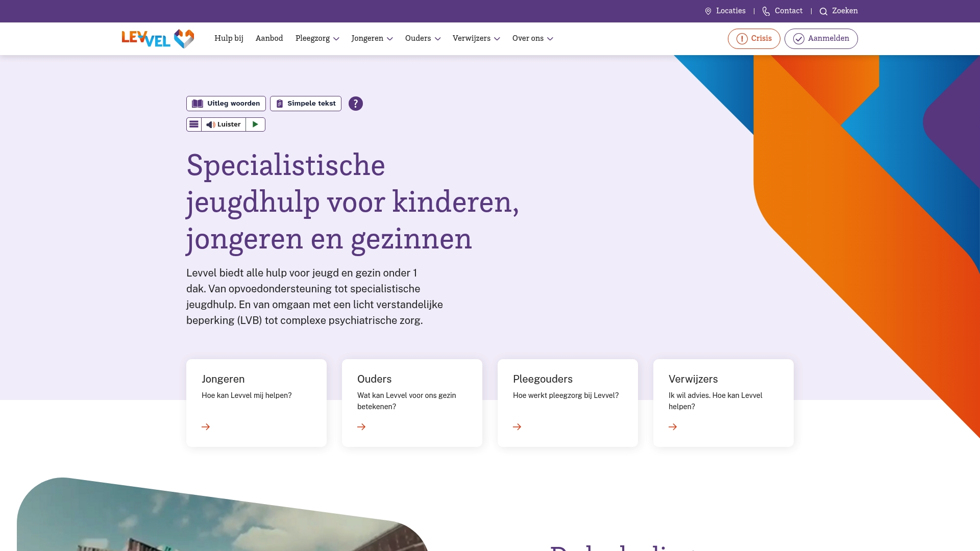
Task: Expand the Over ons menu
Action: [x=532, y=38]
